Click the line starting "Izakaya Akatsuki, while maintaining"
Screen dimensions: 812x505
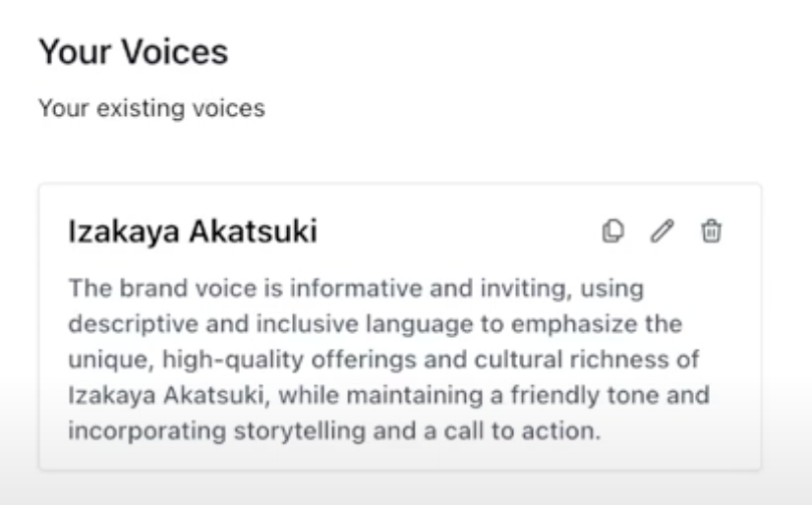pyautogui.click(x=388, y=395)
